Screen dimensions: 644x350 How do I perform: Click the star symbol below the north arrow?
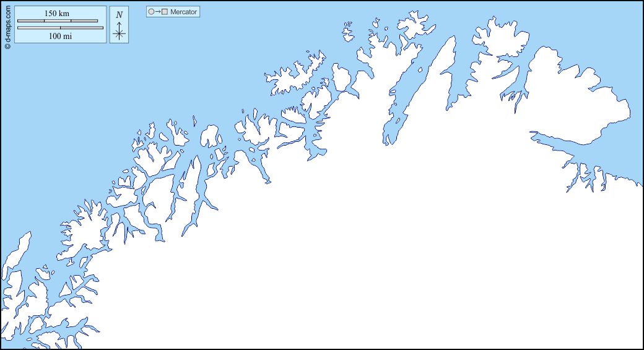[x=120, y=34]
